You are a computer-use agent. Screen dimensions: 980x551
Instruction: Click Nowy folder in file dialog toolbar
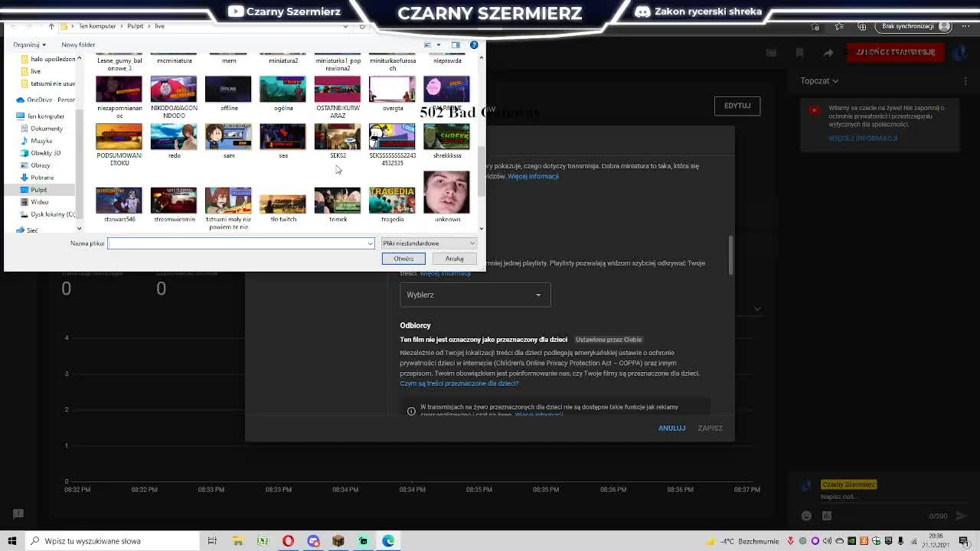click(x=78, y=45)
